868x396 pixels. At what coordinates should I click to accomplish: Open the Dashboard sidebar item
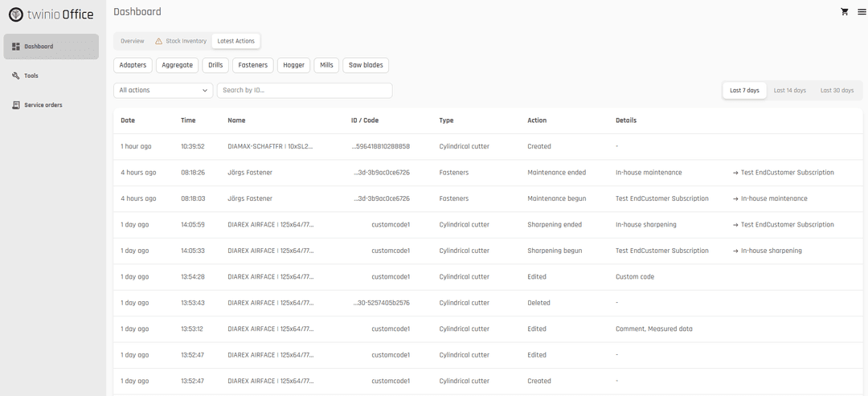(x=51, y=47)
